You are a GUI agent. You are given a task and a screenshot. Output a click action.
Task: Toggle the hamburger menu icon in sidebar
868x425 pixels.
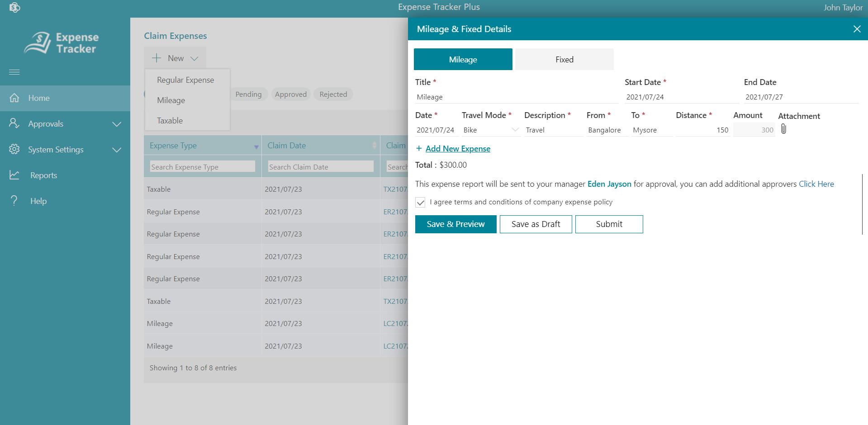coord(14,72)
